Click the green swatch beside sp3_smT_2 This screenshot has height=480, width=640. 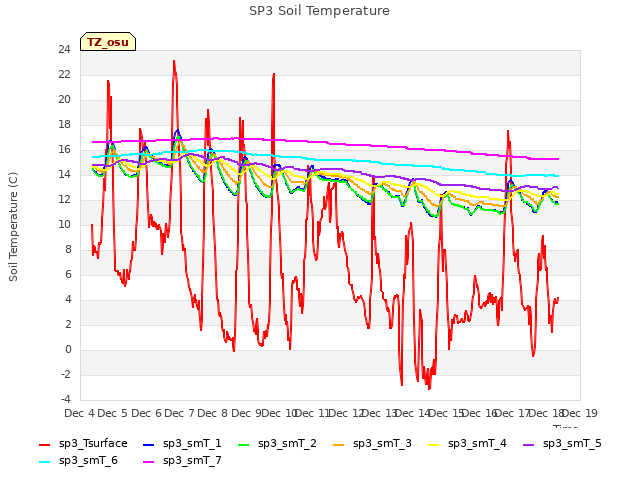tap(244, 444)
